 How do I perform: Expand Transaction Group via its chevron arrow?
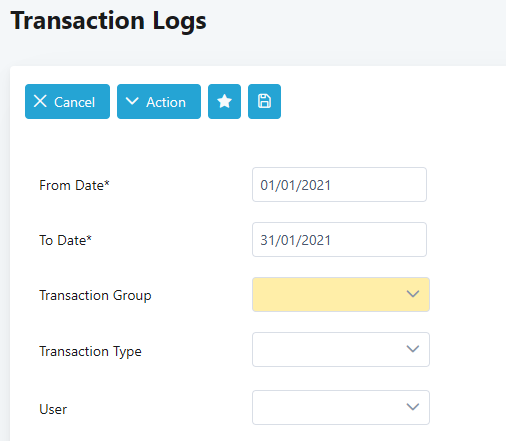coord(413,294)
